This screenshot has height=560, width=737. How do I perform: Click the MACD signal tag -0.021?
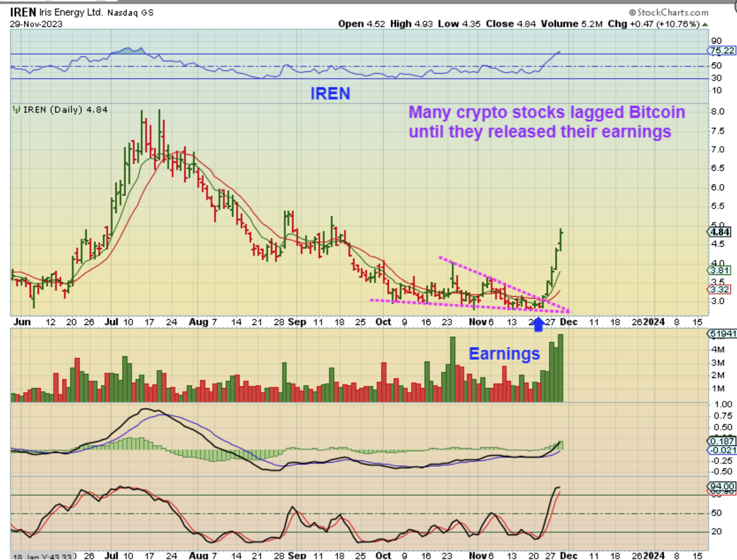point(722,450)
